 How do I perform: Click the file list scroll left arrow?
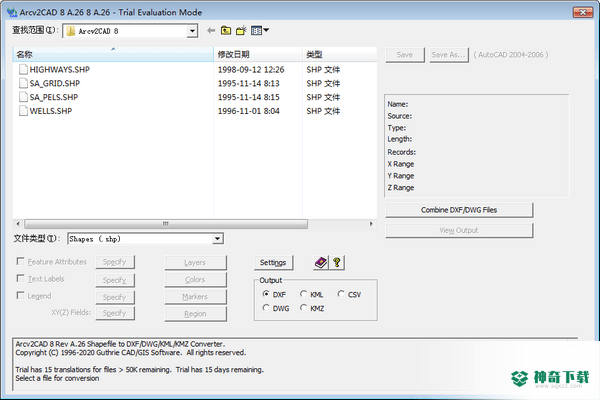point(18,224)
